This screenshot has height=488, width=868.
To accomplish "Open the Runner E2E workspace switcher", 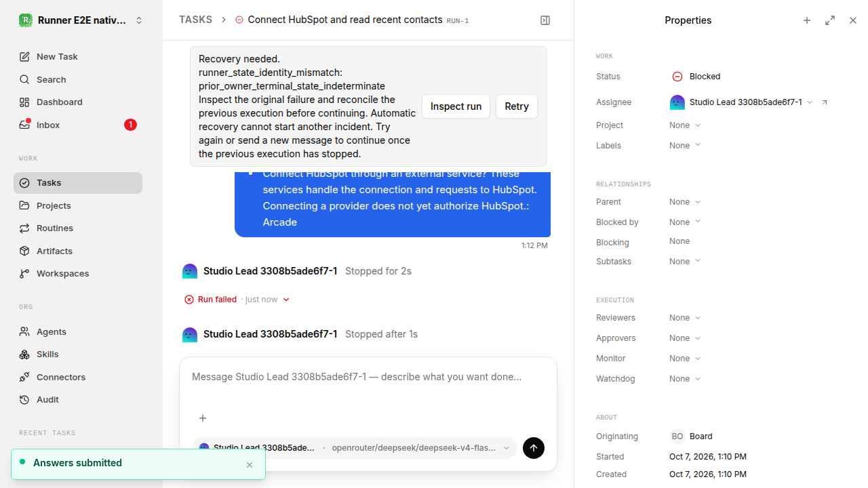I will coord(81,20).
